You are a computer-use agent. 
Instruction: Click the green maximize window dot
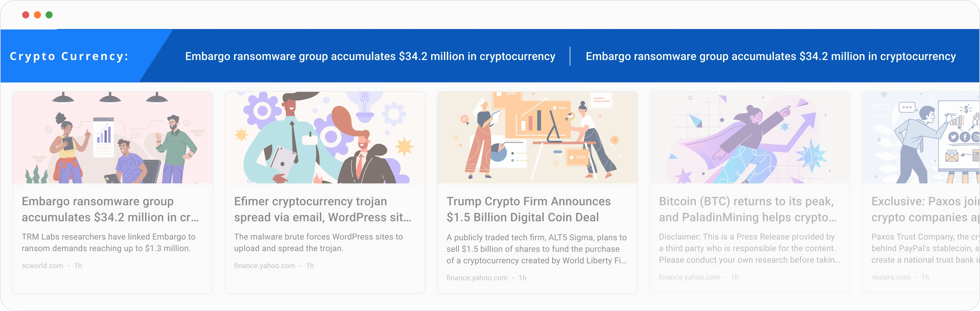(x=49, y=15)
